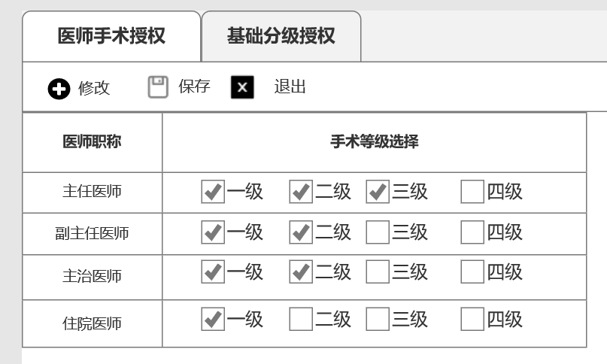The image size is (607, 364).
Task: Disable 一级 for 主治医师
Action: (x=213, y=271)
